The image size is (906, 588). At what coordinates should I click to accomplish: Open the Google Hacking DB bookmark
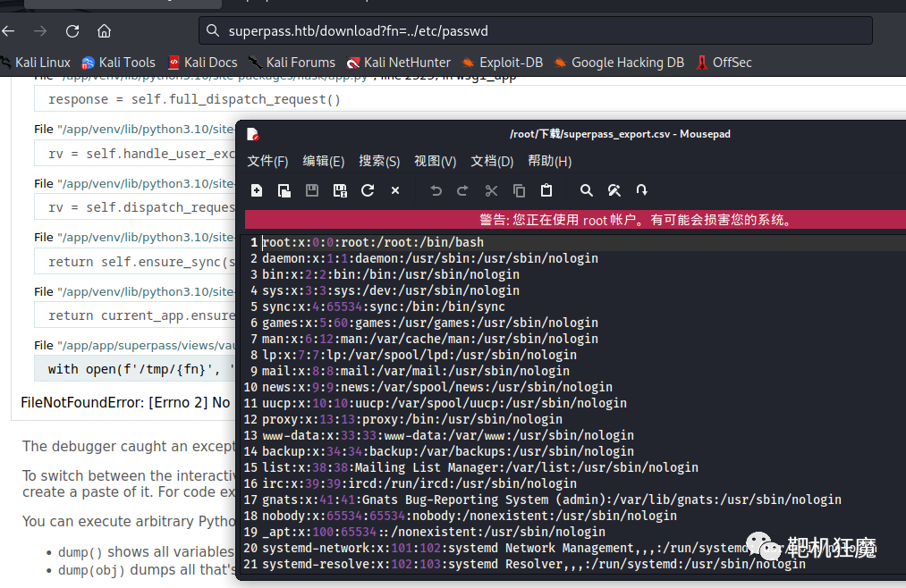pos(620,63)
